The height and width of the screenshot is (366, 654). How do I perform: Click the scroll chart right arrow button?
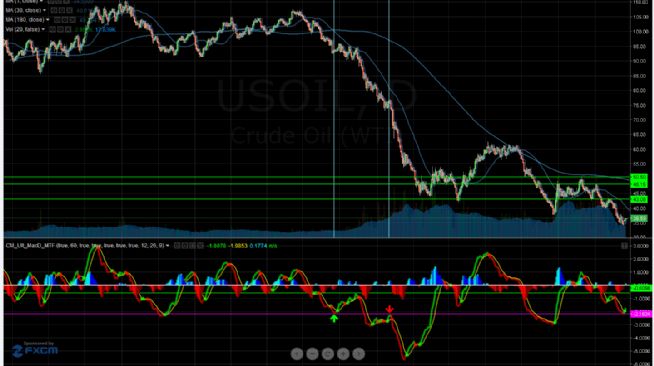tap(359, 354)
